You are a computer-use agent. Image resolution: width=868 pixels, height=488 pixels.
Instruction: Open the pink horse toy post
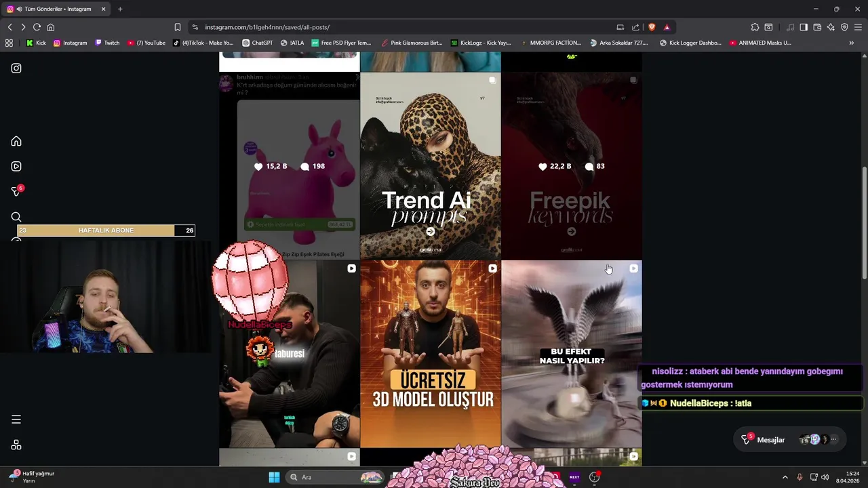tap(290, 166)
